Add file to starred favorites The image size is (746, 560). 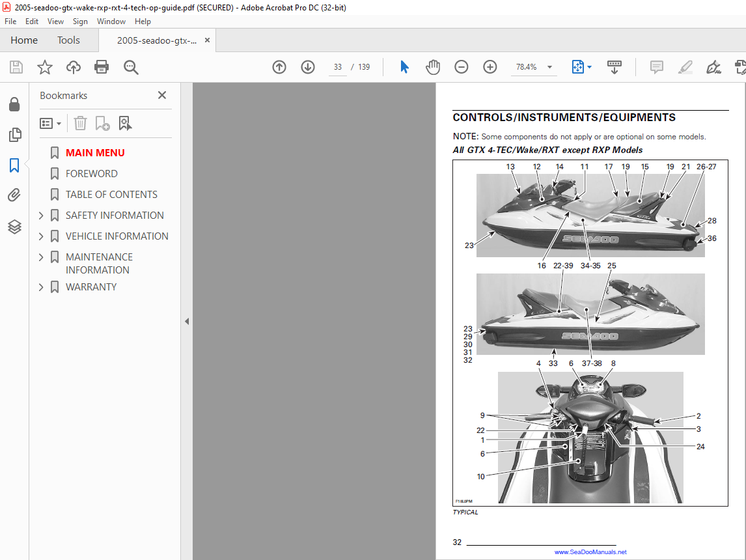[45, 67]
